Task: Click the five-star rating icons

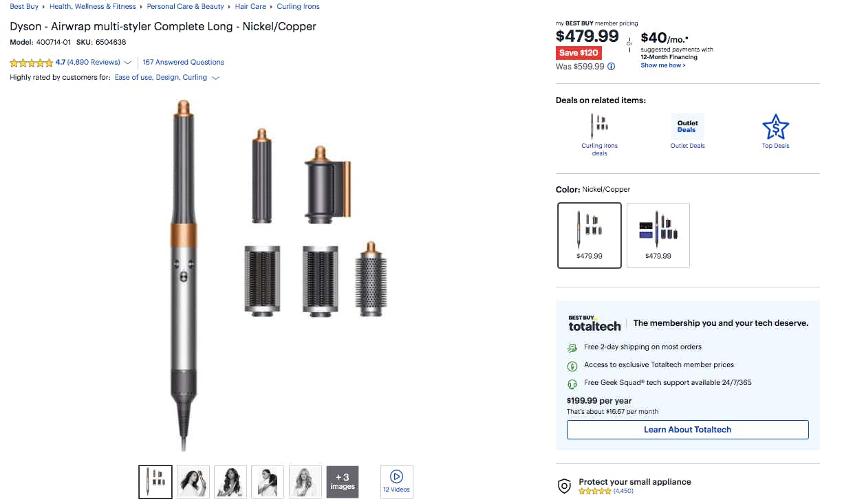Action: tap(31, 63)
